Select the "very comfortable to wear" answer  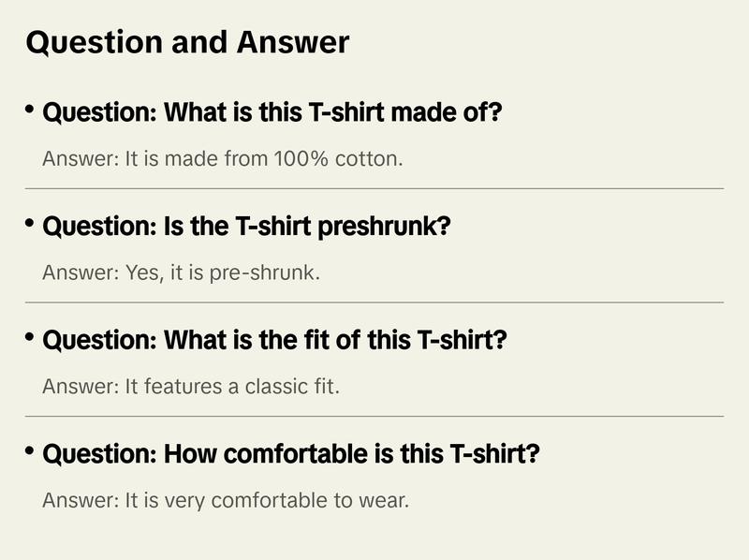(x=226, y=500)
